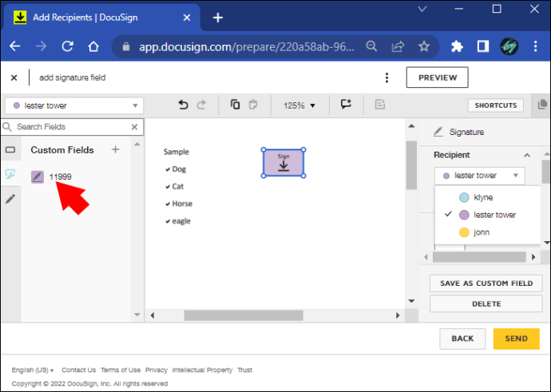This screenshot has height=392, width=551.
Task: Add a comment with the comment icon
Action: point(346,104)
